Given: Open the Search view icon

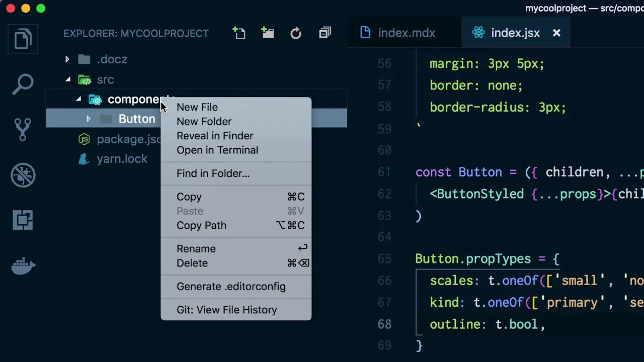Looking at the screenshot, I should (23, 84).
